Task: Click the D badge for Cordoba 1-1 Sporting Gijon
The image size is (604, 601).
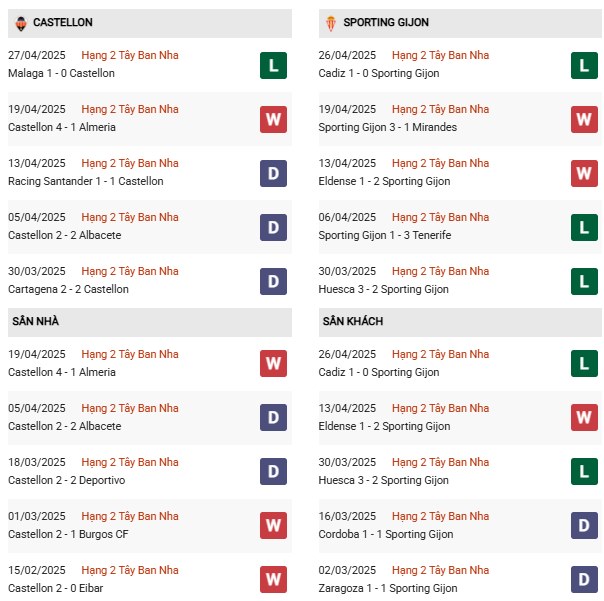Action: [584, 525]
